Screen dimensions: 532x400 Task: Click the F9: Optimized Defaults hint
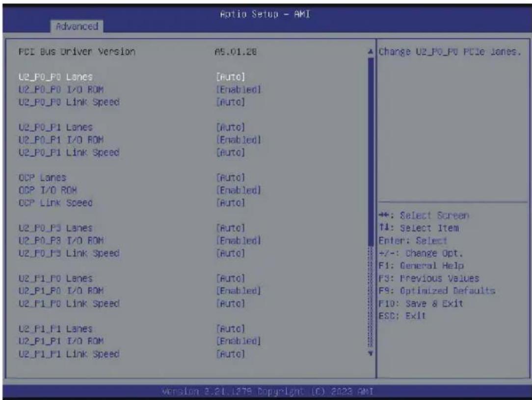coord(437,291)
